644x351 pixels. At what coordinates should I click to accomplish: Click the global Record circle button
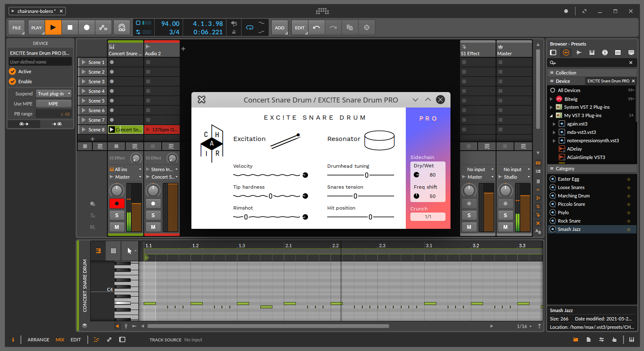point(87,28)
